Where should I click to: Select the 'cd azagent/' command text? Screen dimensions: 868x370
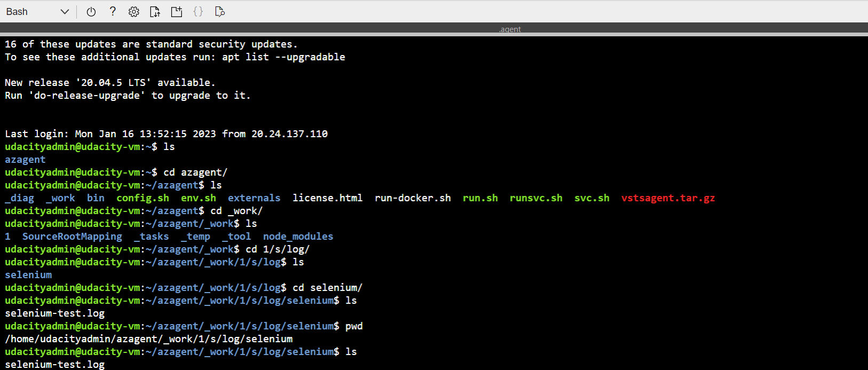point(195,172)
